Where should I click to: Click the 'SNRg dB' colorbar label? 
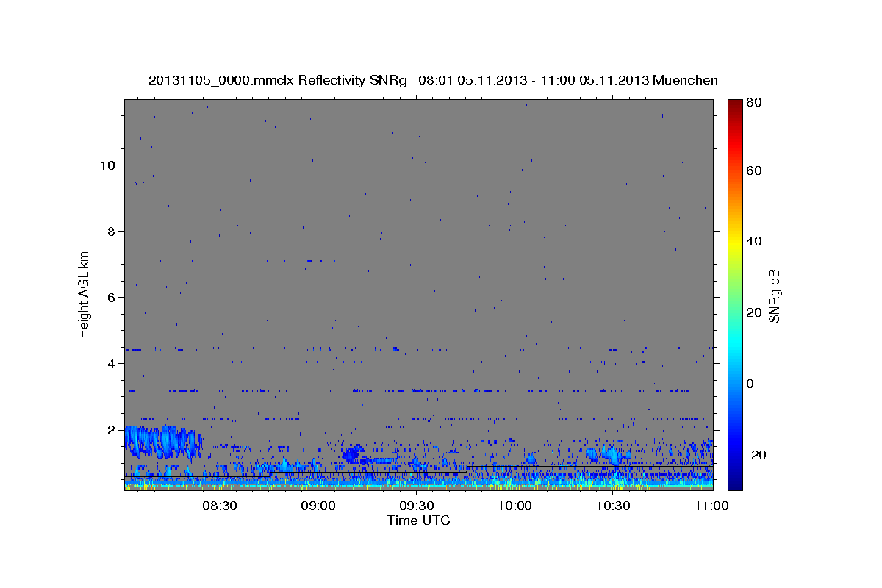(x=773, y=296)
